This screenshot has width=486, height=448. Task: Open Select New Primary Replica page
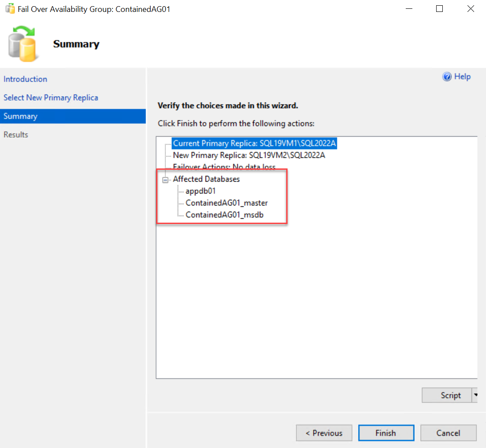point(51,98)
